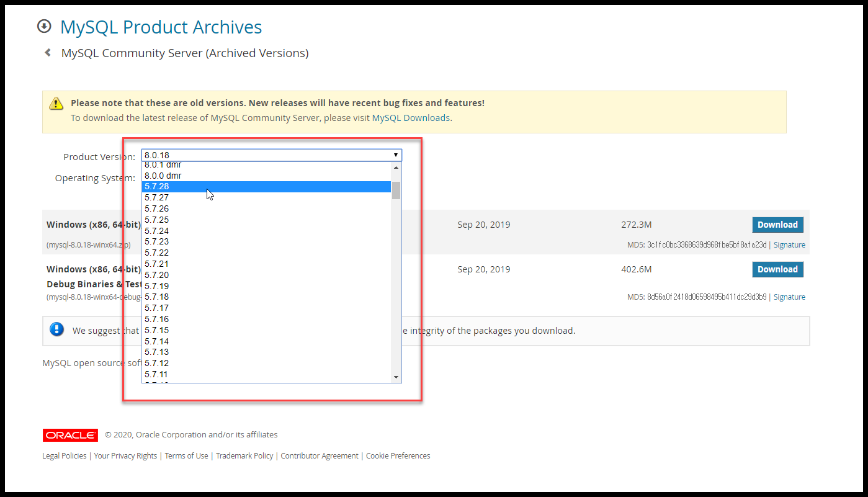Pick 5.7.11 from version list
Viewport: 868px width, 497px height.
[x=266, y=374]
